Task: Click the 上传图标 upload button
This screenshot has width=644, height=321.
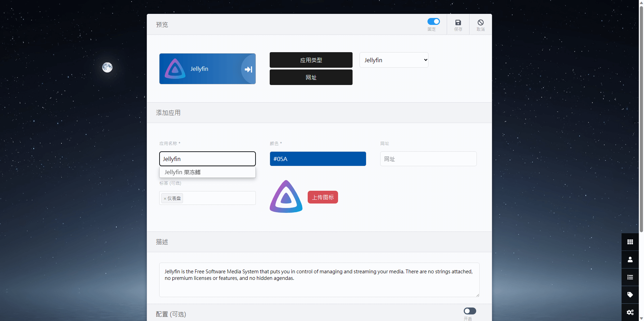Action: [322, 197]
